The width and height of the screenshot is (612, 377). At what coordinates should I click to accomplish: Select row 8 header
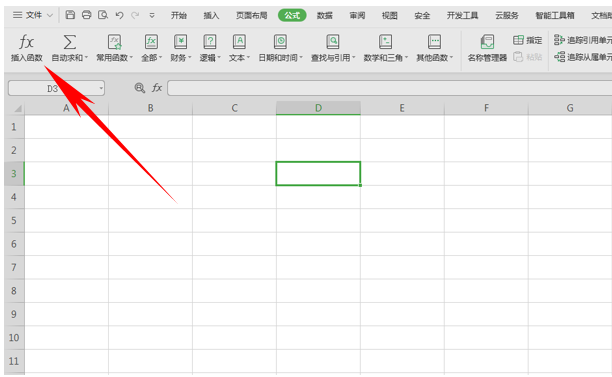point(14,291)
